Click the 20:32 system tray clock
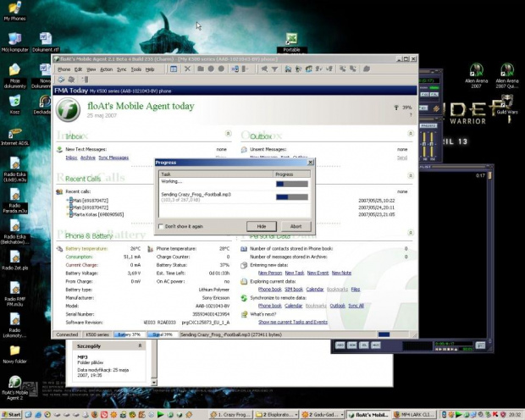 [515, 415]
